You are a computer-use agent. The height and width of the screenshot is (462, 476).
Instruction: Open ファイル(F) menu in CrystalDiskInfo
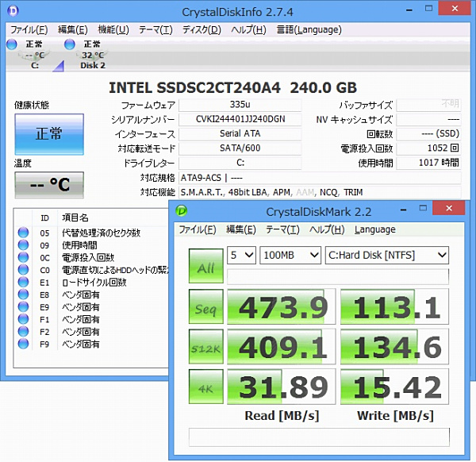tap(29, 29)
